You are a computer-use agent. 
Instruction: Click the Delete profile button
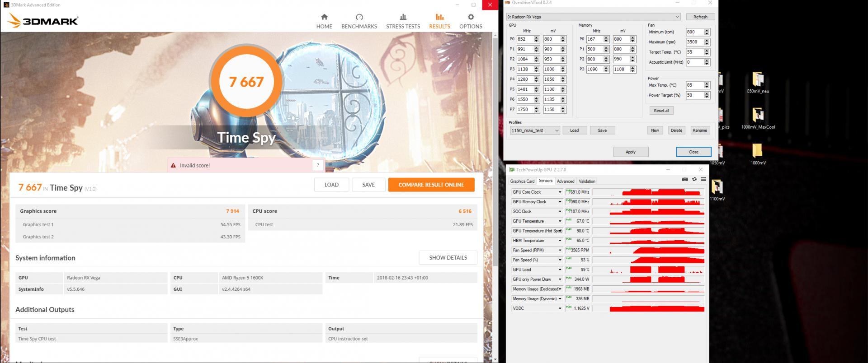click(x=676, y=130)
